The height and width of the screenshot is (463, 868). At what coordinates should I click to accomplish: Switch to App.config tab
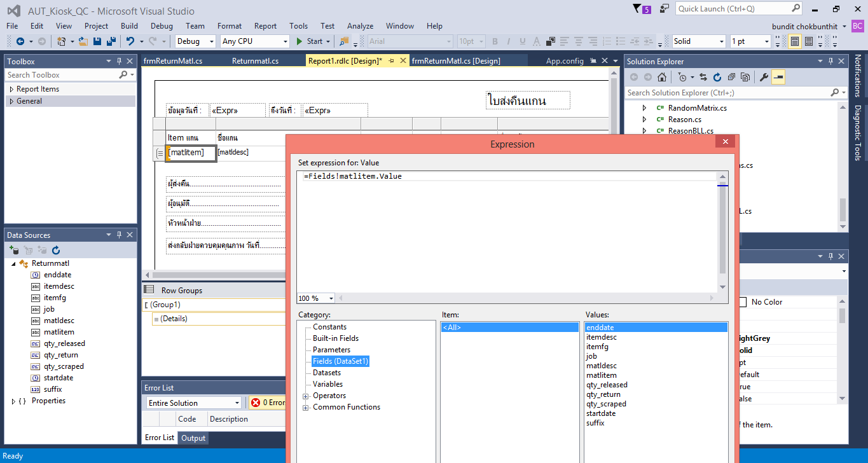[565, 61]
